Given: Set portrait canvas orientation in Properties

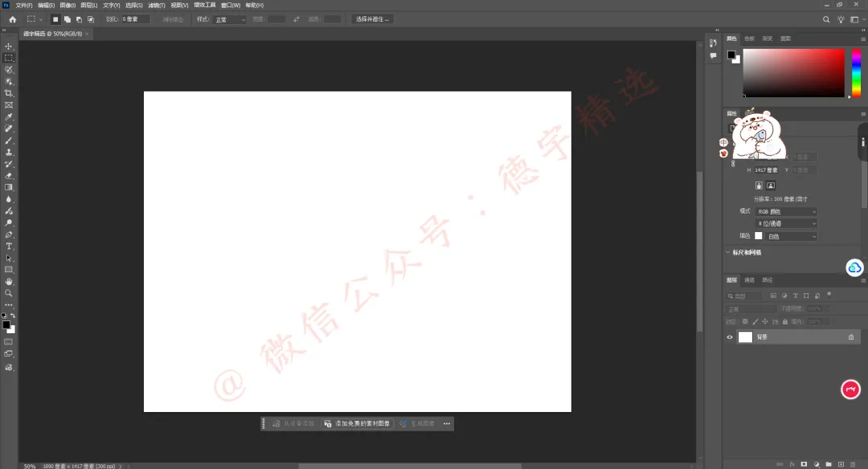Looking at the screenshot, I should pyautogui.click(x=759, y=186).
